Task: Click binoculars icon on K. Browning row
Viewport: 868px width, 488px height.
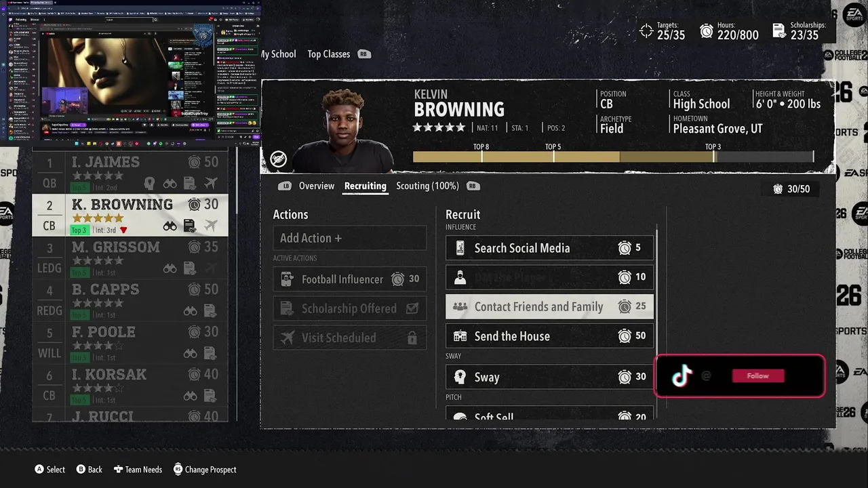Action: [170, 226]
